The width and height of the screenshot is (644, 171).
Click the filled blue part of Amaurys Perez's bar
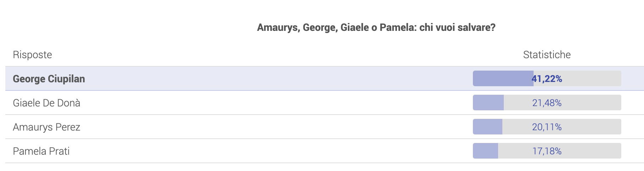(487, 127)
